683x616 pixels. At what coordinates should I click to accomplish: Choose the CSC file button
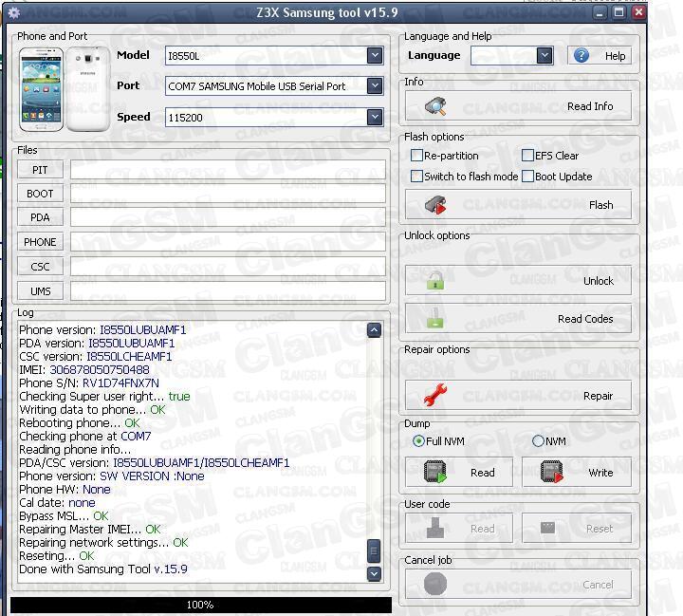pos(40,266)
